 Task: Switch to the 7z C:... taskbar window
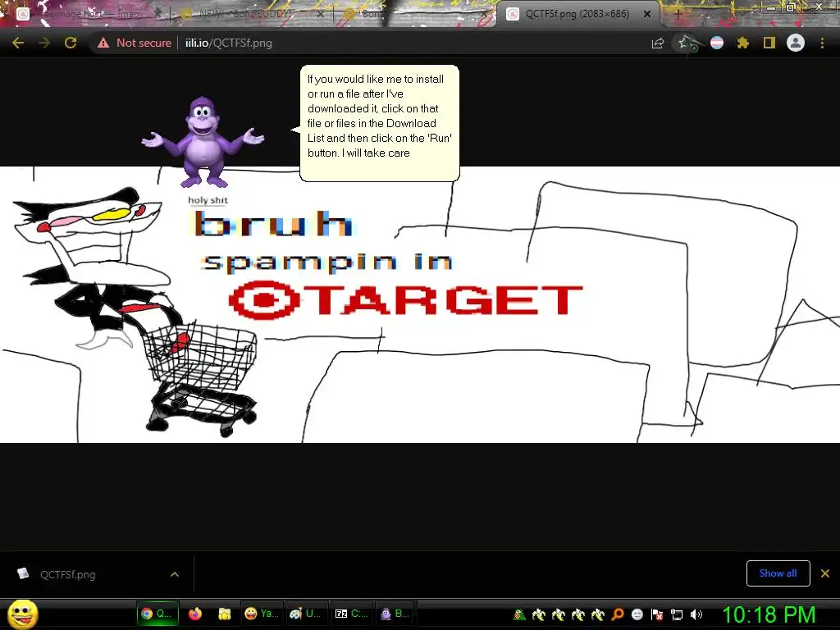(351, 614)
